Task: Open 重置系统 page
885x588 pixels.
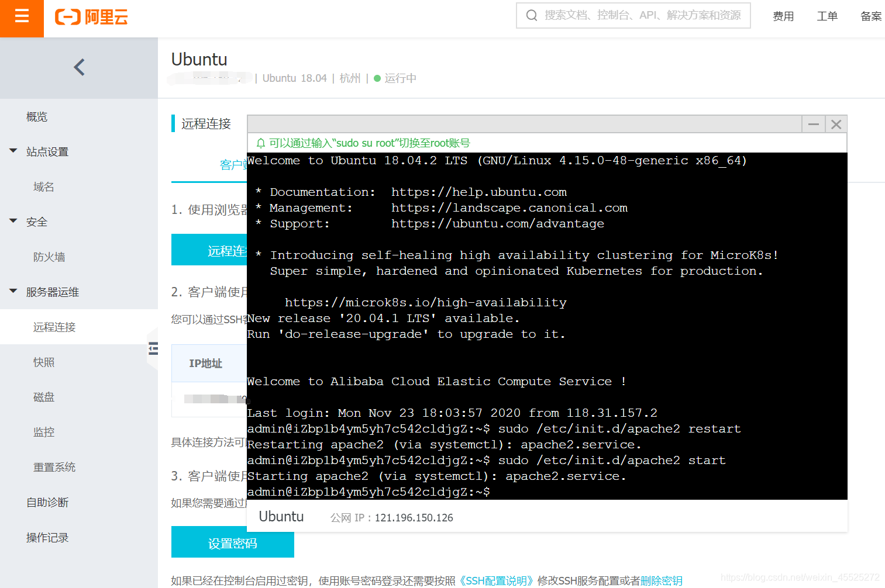Action: tap(54, 468)
